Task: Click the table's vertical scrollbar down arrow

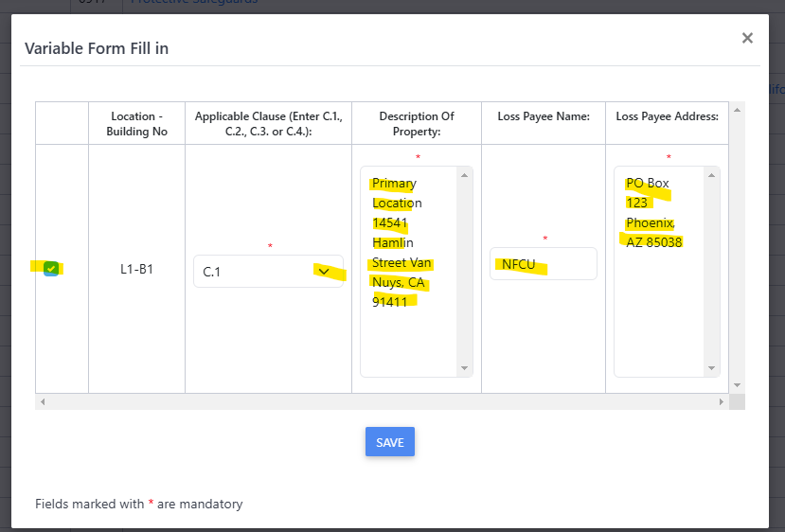Action: (x=738, y=385)
